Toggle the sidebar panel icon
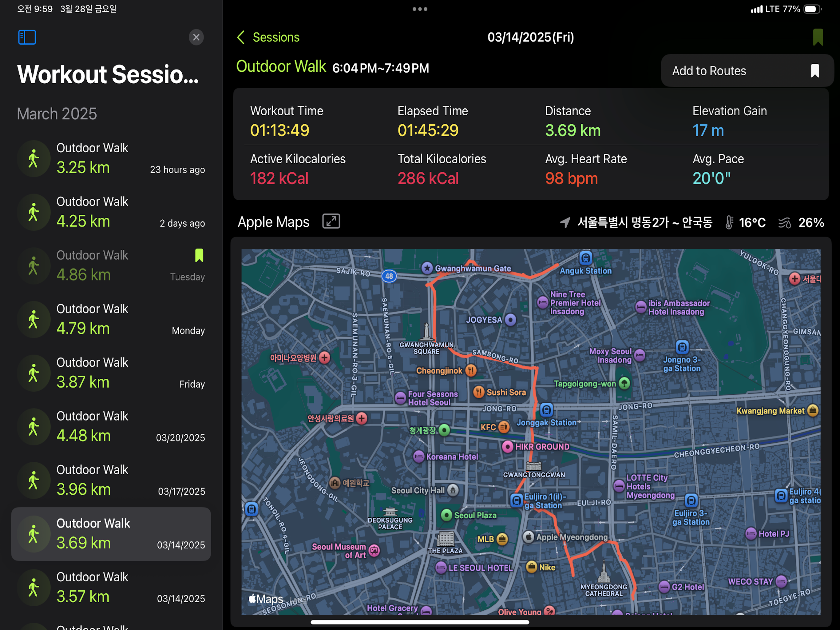840x630 pixels. click(x=27, y=37)
